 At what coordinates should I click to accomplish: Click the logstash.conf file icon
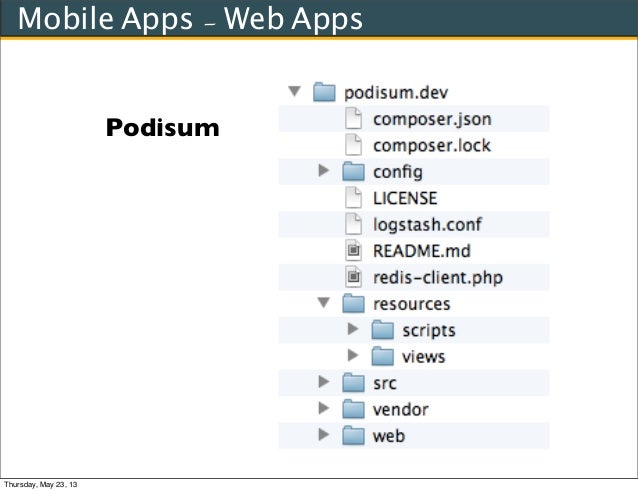(x=353, y=224)
